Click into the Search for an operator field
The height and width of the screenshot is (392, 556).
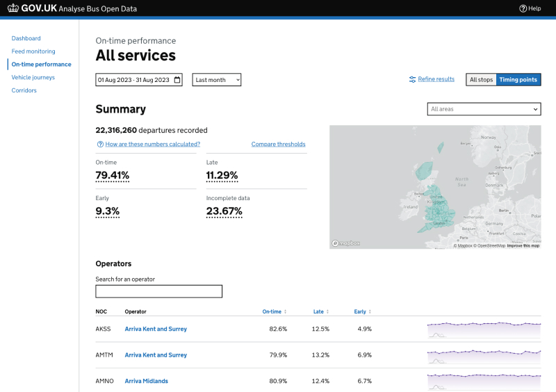click(159, 291)
